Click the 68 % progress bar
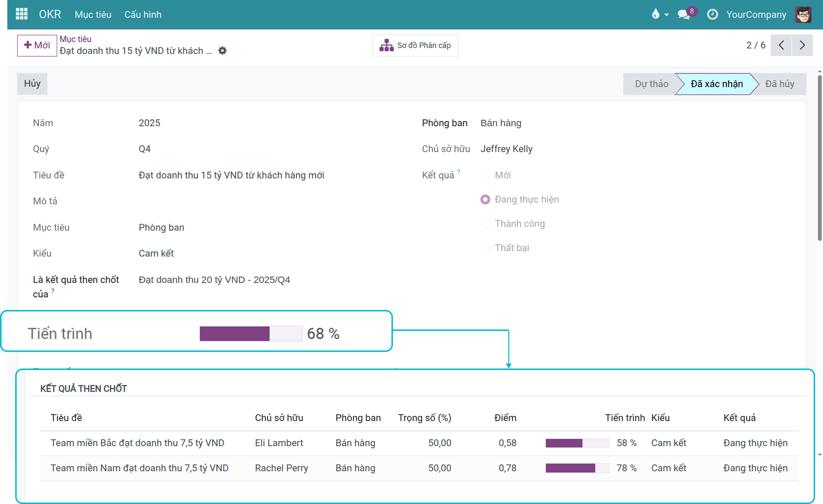The image size is (823, 504). (251, 334)
